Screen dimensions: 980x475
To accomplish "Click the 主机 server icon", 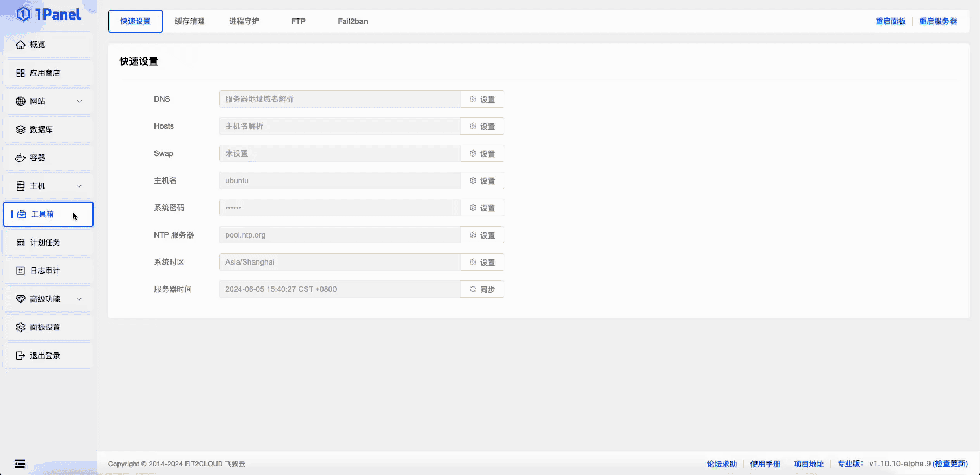I will click(21, 186).
